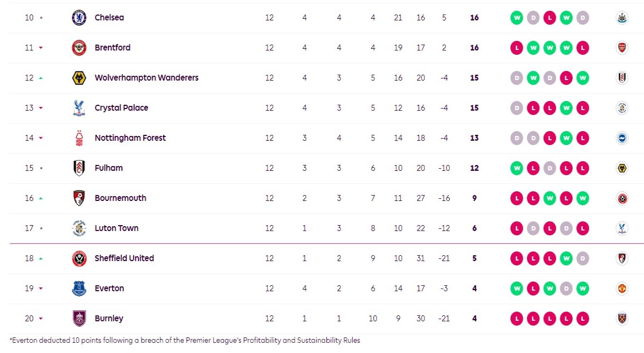
Task: Click Manchester United next-fixture badge in Everton's row
Action: tap(622, 289)
